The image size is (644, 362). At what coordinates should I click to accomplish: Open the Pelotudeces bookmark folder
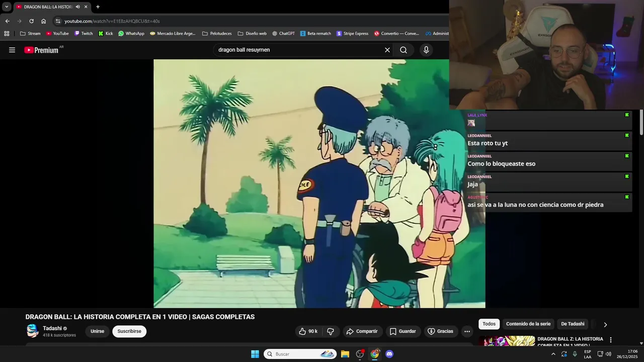coord(217,34)
